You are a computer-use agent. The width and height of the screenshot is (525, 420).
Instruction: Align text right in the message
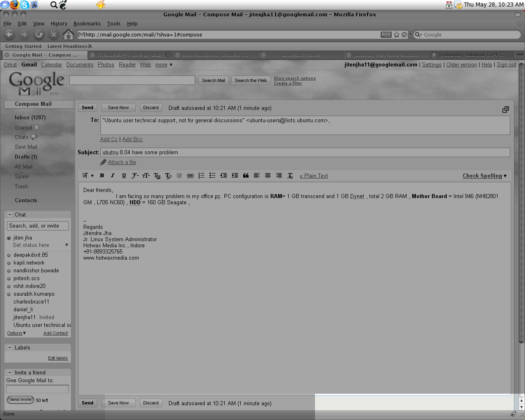[279, 176]
